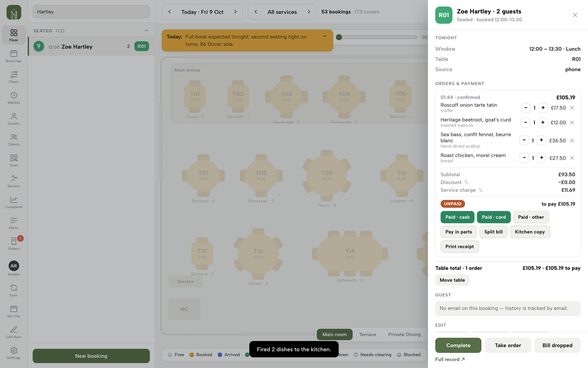The height and width of the screenshot is (368, 588).
Task: Select the Main room tab
Action: click(334, 334)
